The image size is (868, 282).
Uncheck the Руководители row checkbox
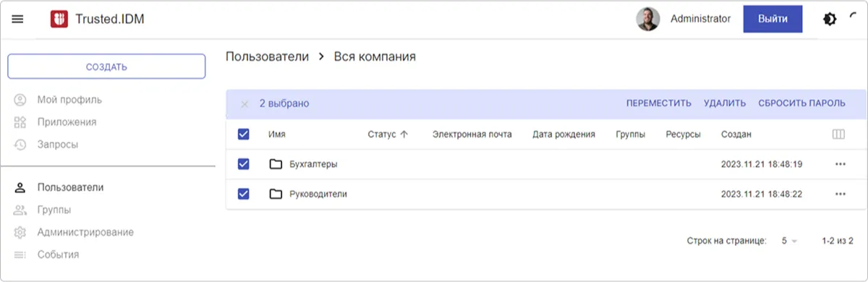point(244,194)
